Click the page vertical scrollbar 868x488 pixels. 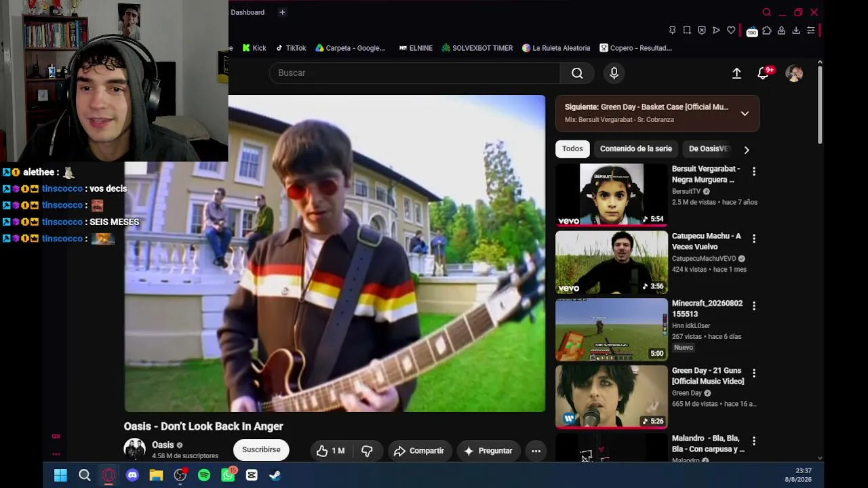pyautogui.click(x=820, y=105)
